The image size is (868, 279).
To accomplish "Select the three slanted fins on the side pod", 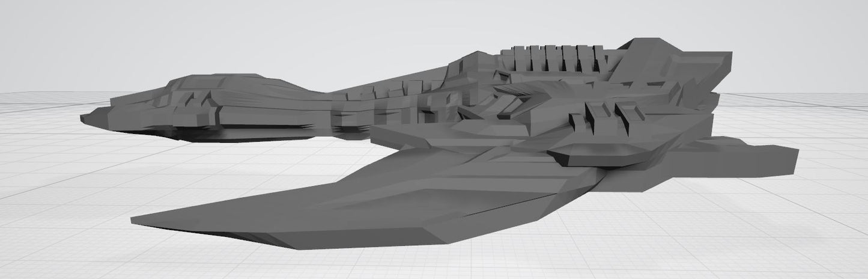I will coord(607,114).
